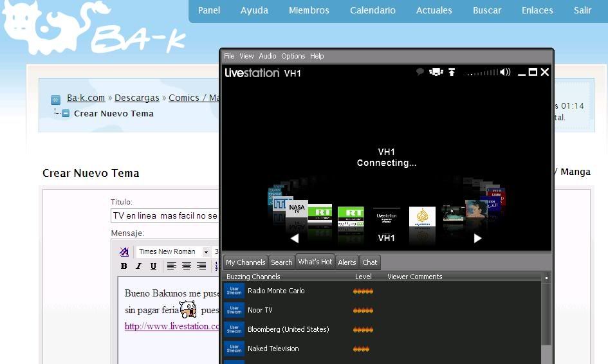Select the Naked Television channel row
The image size is (608, 364).
point(382,349)
